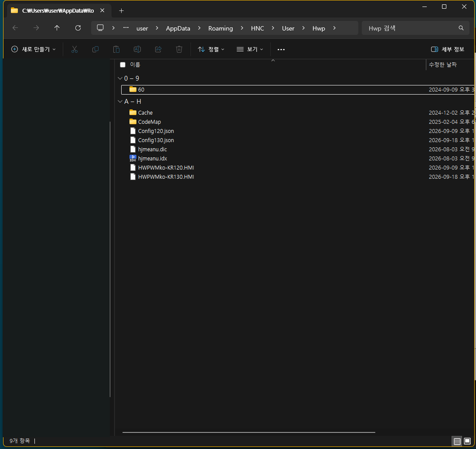Click the navigation pane vertical scrollbar
This screenshot has width=476, height=449.
110,259
